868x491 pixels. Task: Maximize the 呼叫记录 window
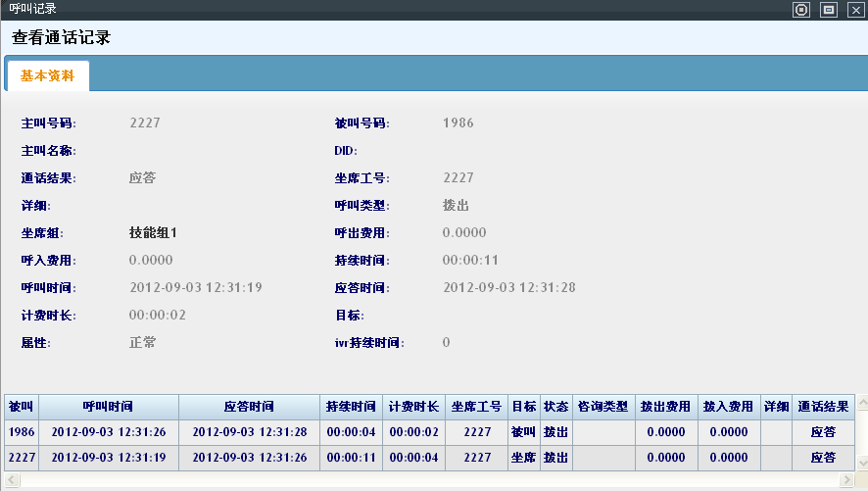[829, 10]
